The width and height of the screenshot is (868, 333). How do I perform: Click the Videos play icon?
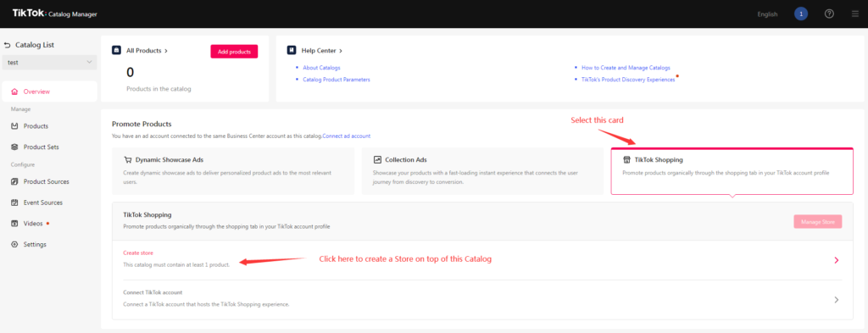coord(14,224)
